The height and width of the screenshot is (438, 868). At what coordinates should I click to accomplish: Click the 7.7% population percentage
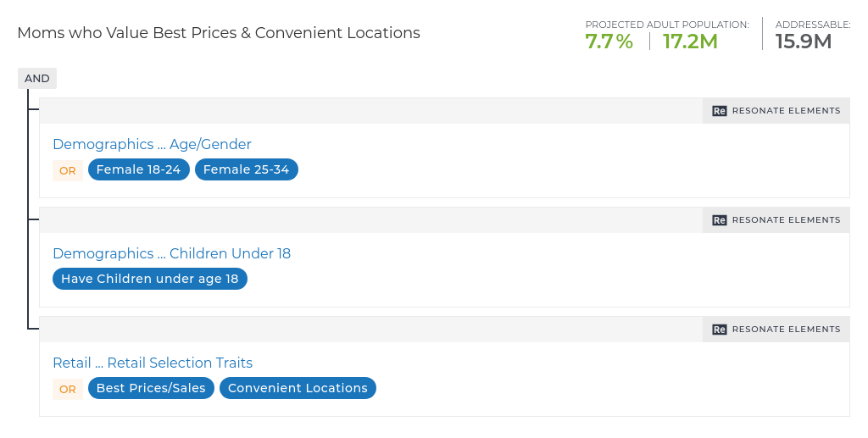click(x=609, y=42)
